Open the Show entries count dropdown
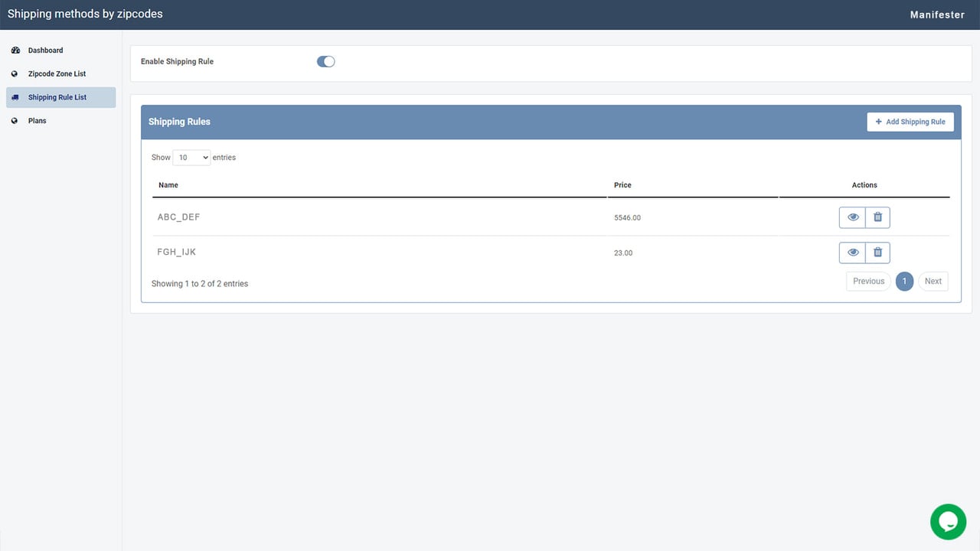The image size is (980, 551). coord(191,158)
